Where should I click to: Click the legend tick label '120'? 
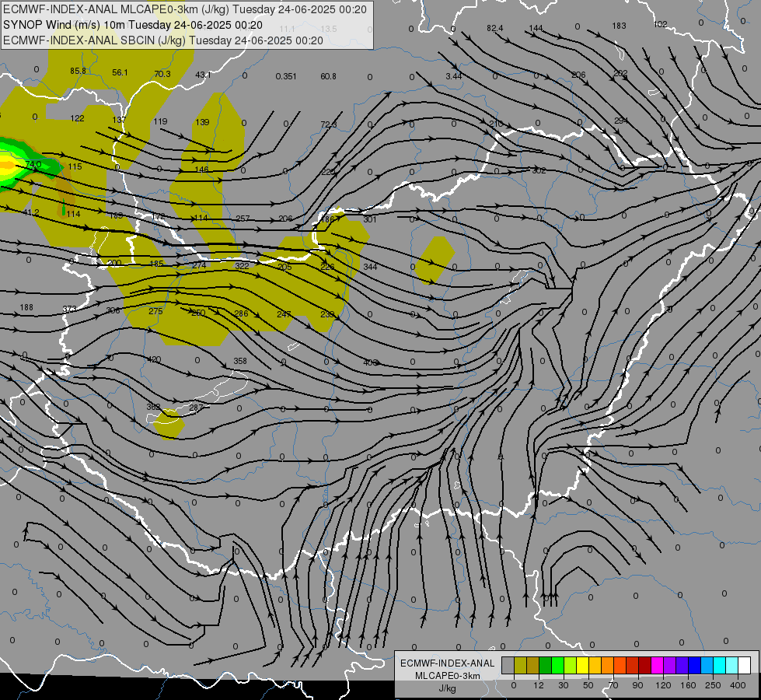pos(664,685)
